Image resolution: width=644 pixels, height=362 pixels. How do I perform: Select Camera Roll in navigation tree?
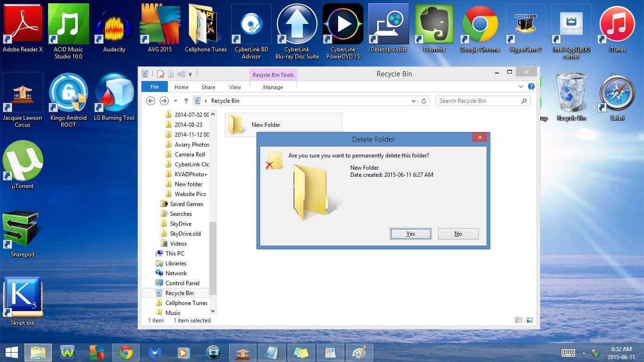coord(190,155)
